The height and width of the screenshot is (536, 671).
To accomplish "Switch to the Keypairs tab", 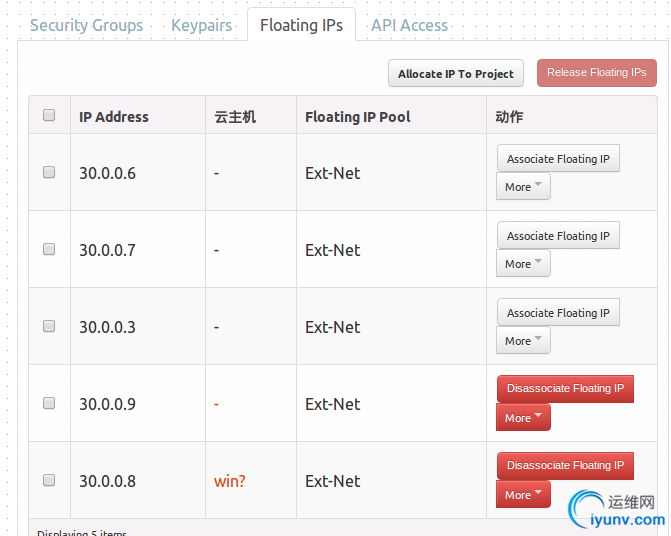I will [201, 25].
